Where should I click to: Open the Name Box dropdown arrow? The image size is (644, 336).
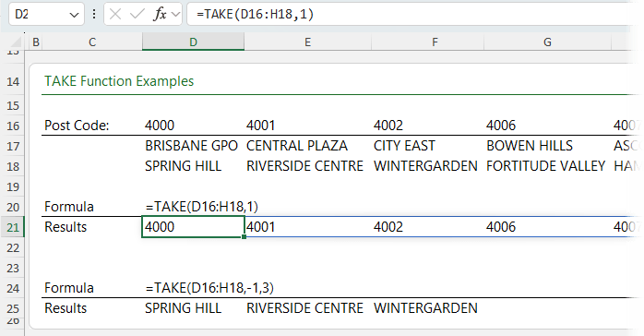74,15
